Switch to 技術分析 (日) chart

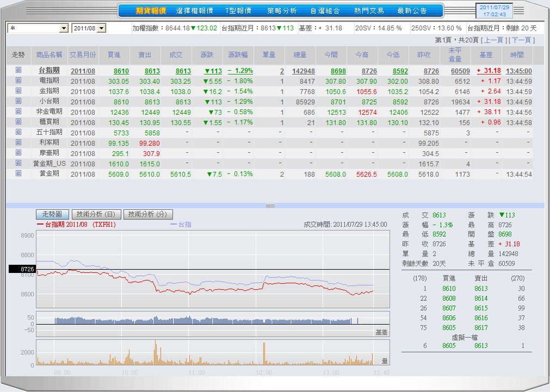96,214
